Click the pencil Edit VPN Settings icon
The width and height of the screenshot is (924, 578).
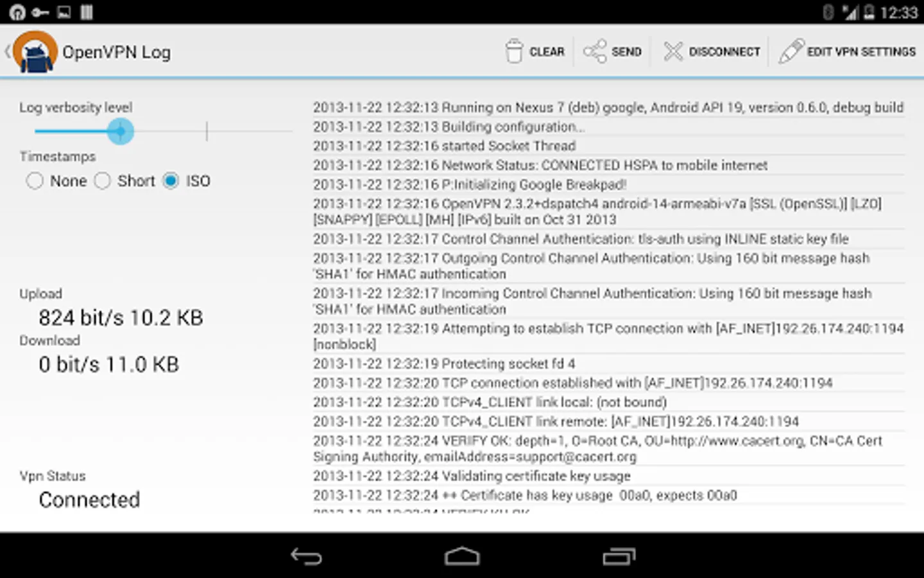pos(791,51)
